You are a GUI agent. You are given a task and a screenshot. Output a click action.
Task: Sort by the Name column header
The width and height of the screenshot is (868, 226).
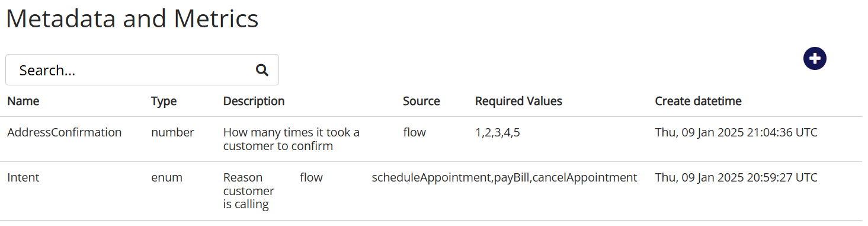(23, 101)
